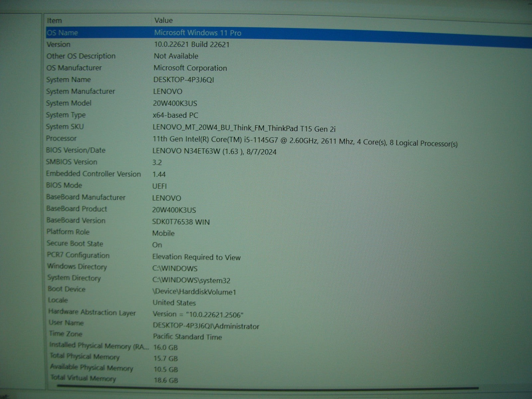The height and width of the screenshot is (399, 532).
Task: Select the Processor row
Action: (61, 139)
